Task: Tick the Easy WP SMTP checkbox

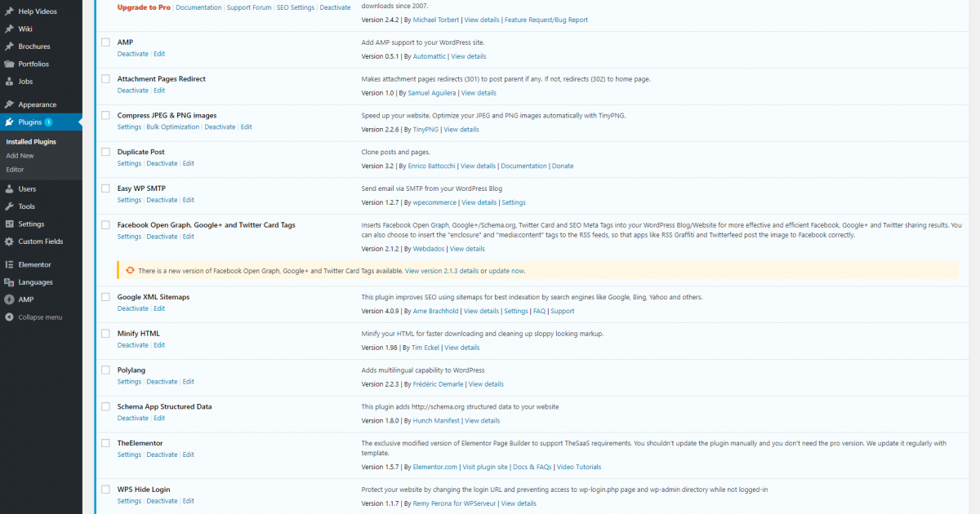Action: click(x=105, y=188)
